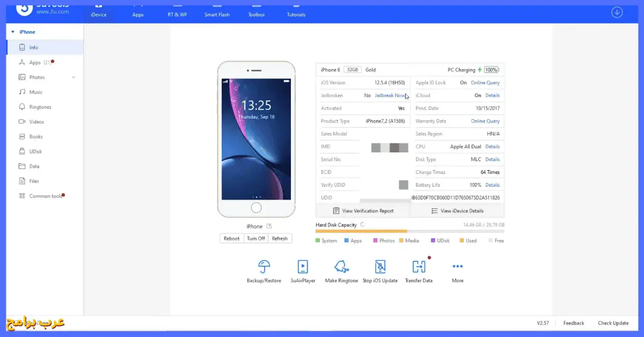Image resolution: width=644 pixels, height=337 pixels.
Task: Open Battery Life Details link
Action: coord(492,185)
